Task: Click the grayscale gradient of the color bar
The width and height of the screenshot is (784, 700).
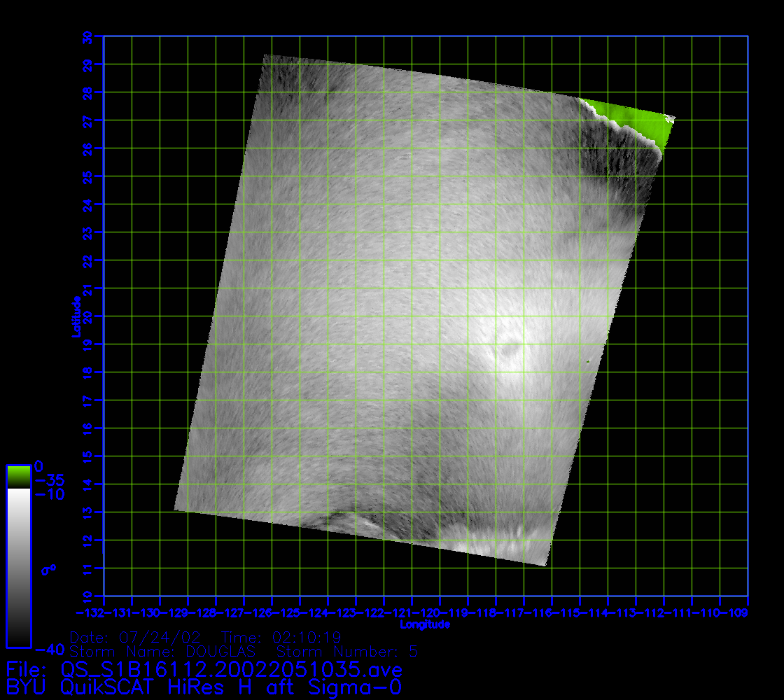Action: pyautogui.click(x=18, y=567)
